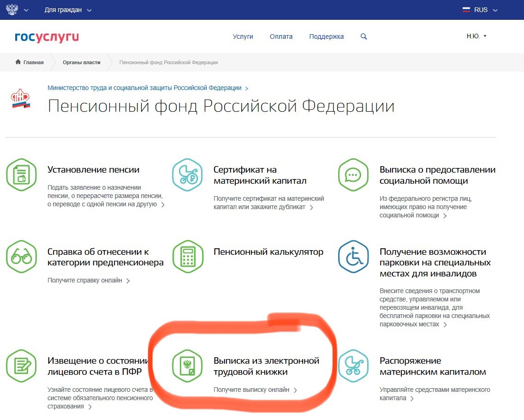Click chevron after 'социальной помощи' description
The height and width of the screenshot is (420, 524).
pyautogui.click(x=445, y=216)
